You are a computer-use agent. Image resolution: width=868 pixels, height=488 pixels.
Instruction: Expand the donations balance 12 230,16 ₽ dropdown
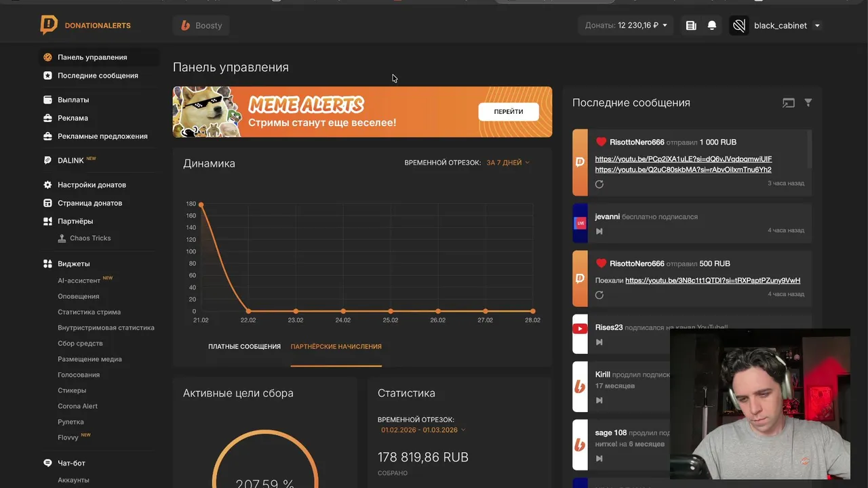626,26
